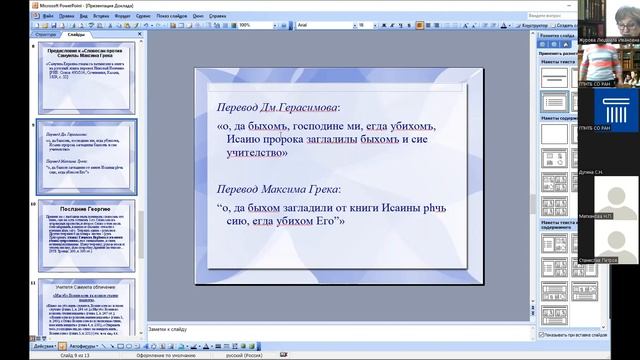
Task: Close the slides outline pane
Action: (x=140, y=34)
